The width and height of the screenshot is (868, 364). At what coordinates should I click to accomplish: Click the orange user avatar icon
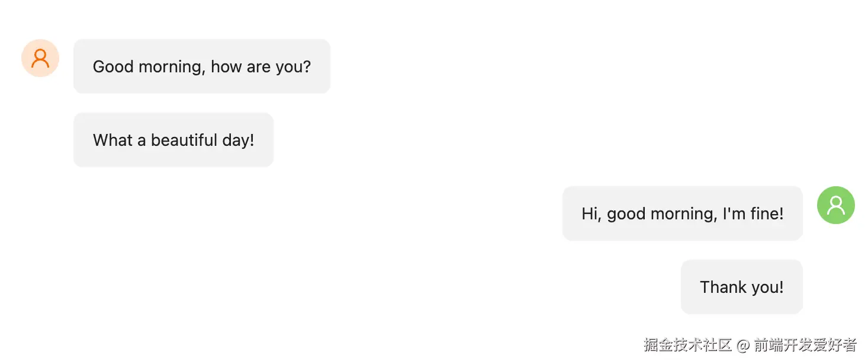click(x=40, y=58)
